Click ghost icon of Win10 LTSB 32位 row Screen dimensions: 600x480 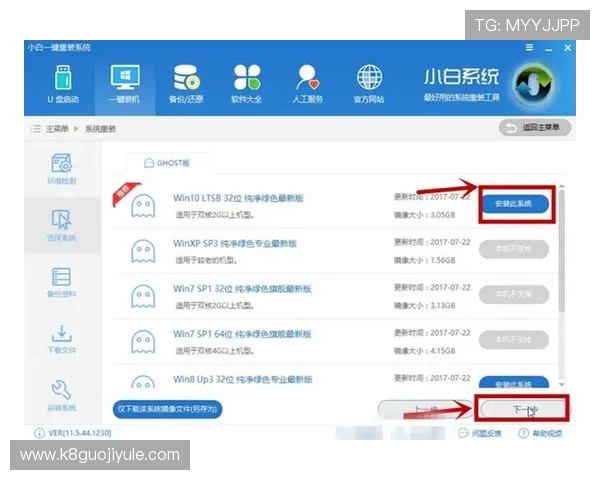pyautogui.click(x=143, y=206)
